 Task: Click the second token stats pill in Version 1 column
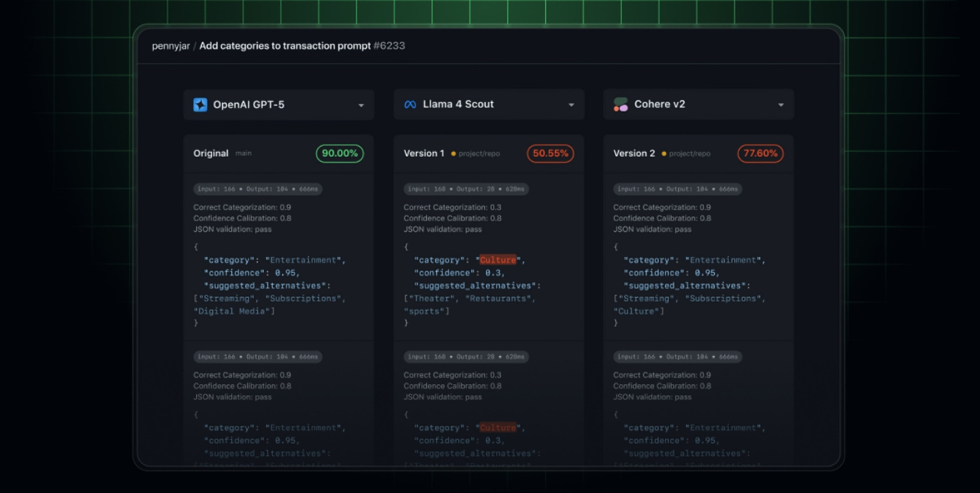(x=466, y=357)
